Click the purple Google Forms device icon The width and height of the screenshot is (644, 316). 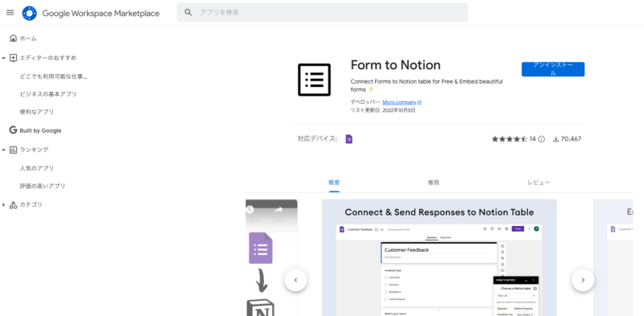(349, 139)
